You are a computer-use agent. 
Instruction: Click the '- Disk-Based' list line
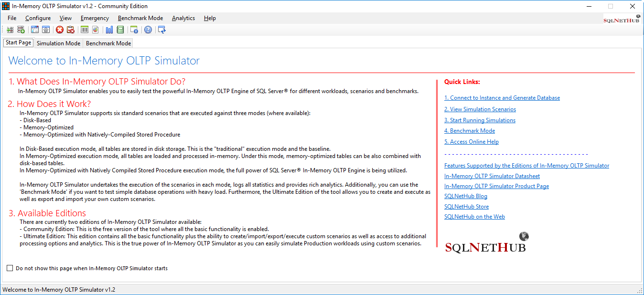(35, 120)
